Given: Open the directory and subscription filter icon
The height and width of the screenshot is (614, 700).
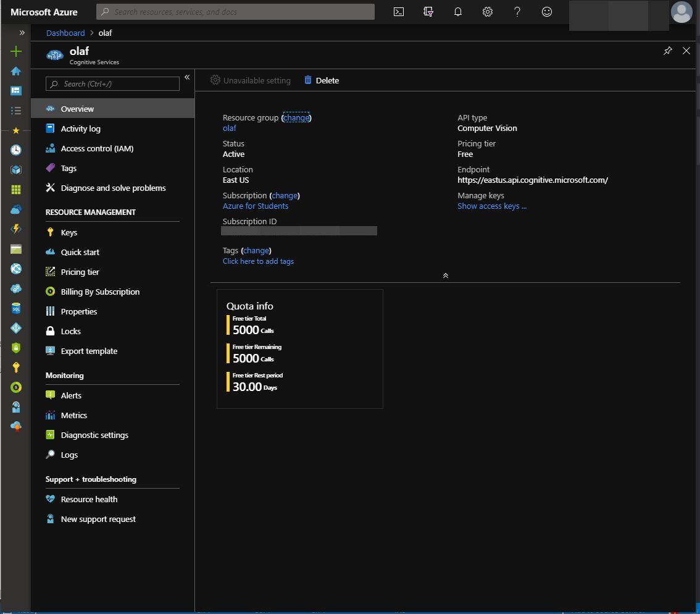Looking at the screenshot, I should (x=428, y=12).
